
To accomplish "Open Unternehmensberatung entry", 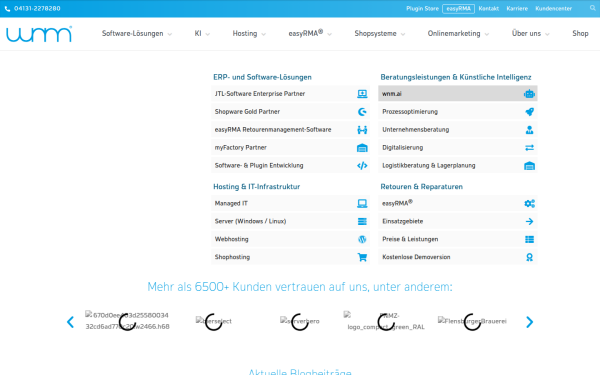I will pyautogui.click(x=458, y=130).
